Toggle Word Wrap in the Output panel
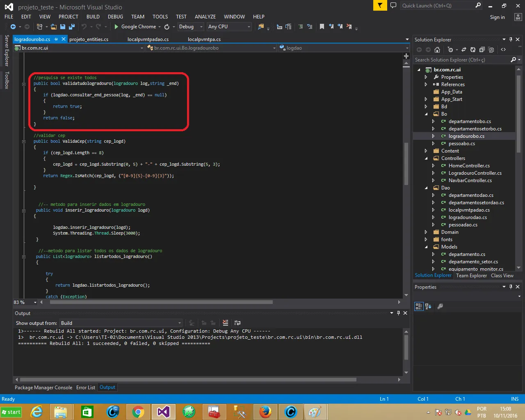Image resolution: width=525 pixels, height=420 pixels. tap(237, 323)
